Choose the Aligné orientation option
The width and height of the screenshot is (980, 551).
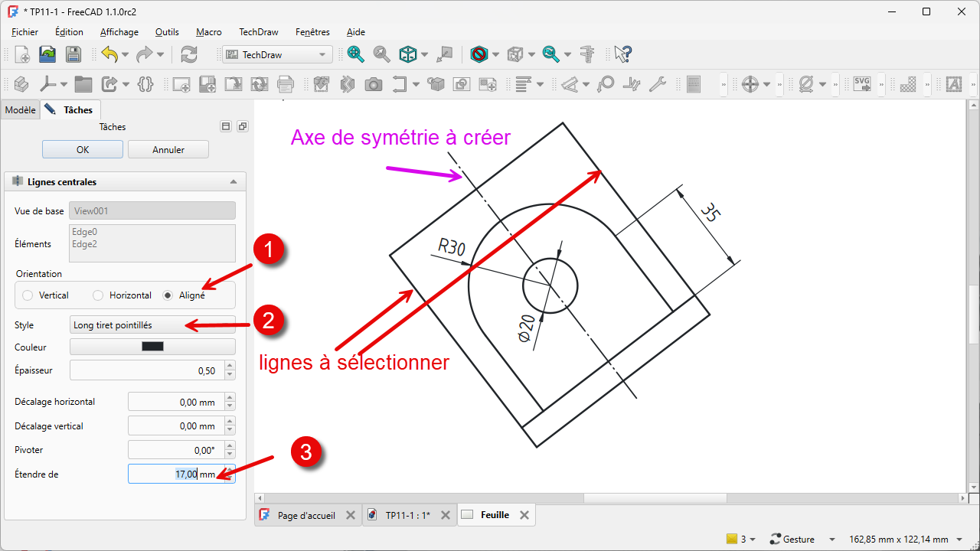(x=168, y=295)
